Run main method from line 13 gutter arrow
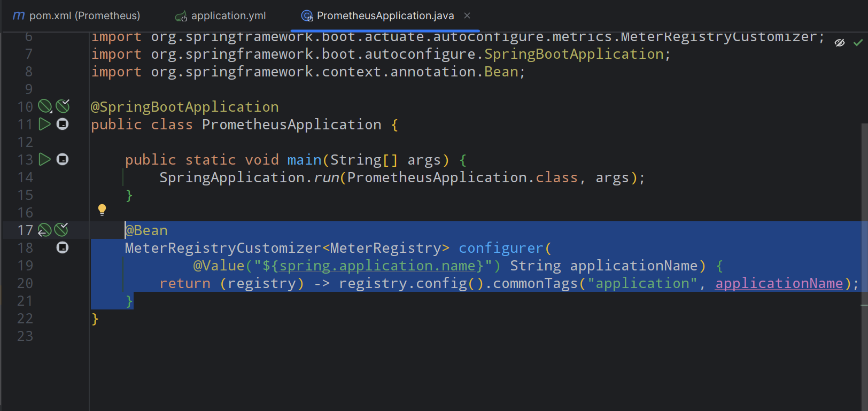Viewport: 868px width, 411px height. point(45,159)
